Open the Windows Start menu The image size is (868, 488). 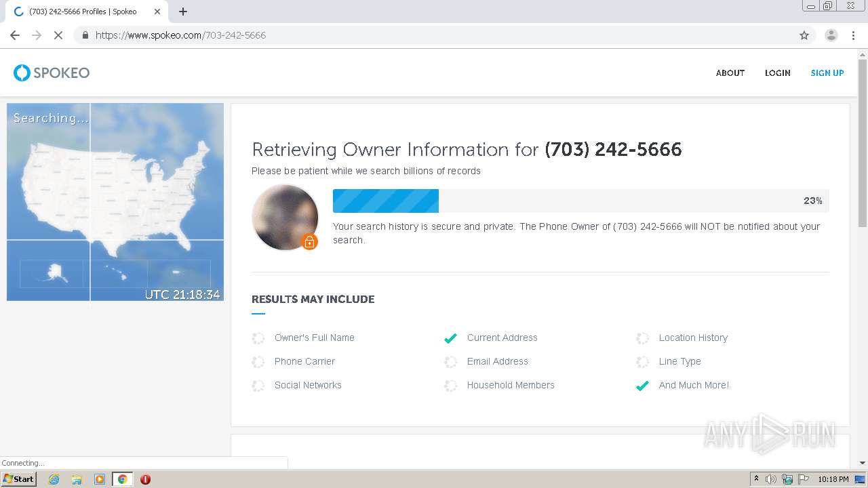point(19,479)
